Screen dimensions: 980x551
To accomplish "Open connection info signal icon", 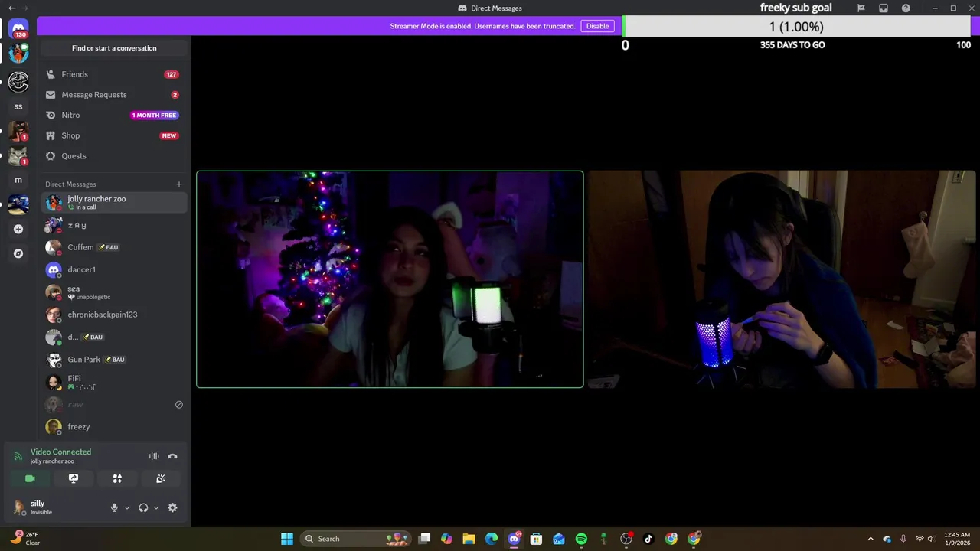I will (x=18, y=456).
